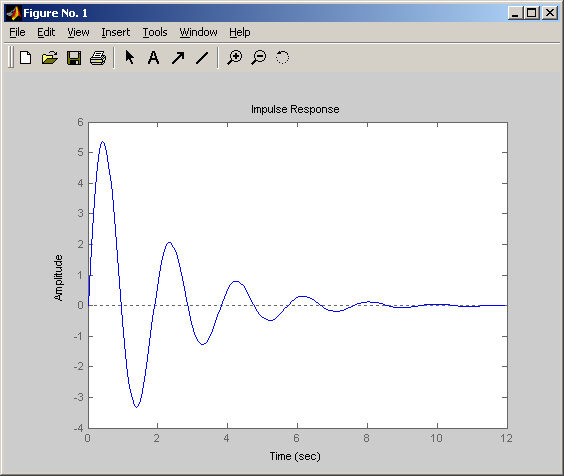564x476 pixels.
Task: Click the 'Time (sec)' x-axis label
Action: click(295, 456)
